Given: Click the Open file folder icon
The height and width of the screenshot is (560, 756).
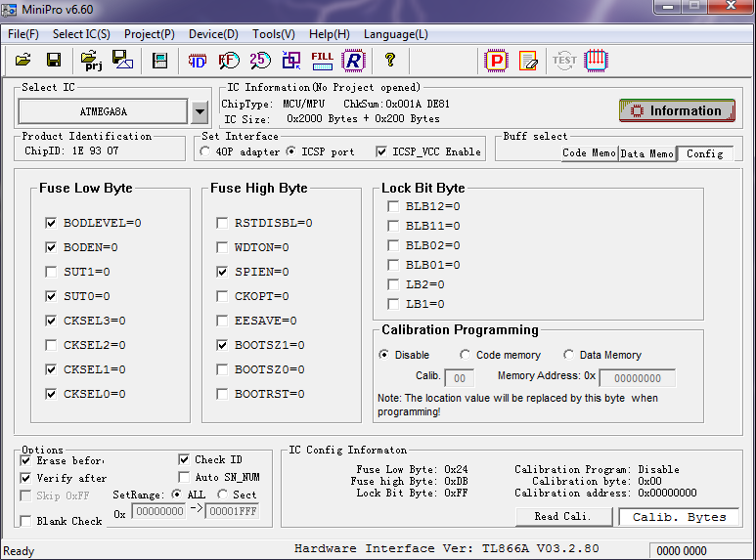Looking at the screenshot, I should [x=22, y=61].
